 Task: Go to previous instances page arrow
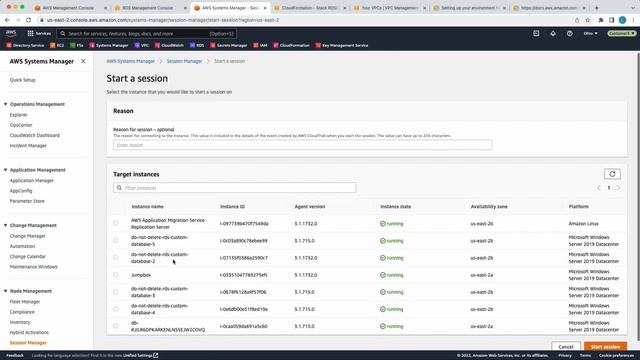[x=599, y=188]
